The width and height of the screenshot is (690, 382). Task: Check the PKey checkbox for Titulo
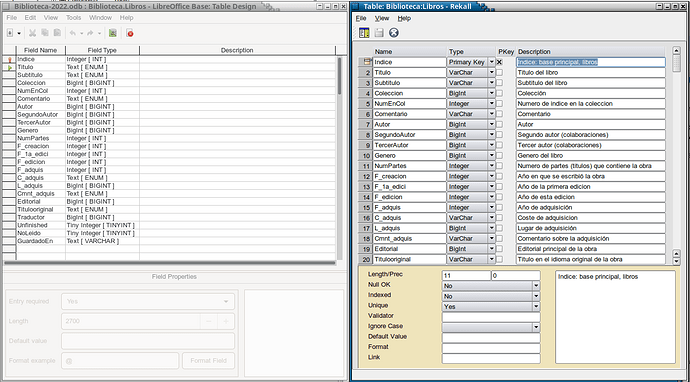pos(499,73)
